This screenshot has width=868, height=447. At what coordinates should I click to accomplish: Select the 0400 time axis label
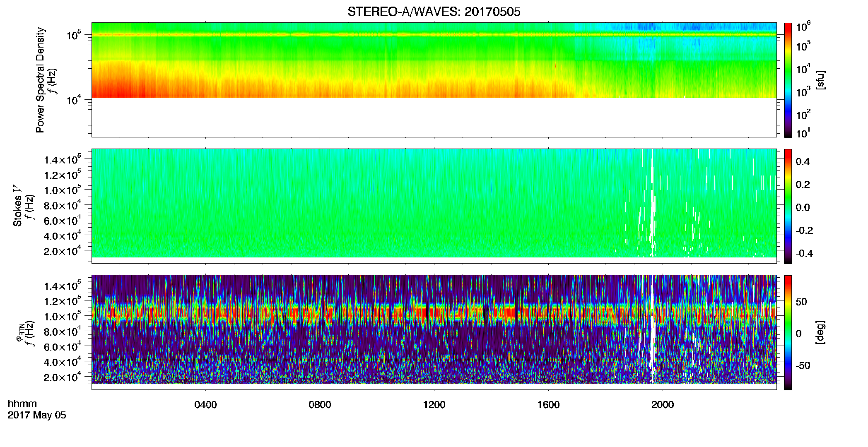(x=205, y=404)
